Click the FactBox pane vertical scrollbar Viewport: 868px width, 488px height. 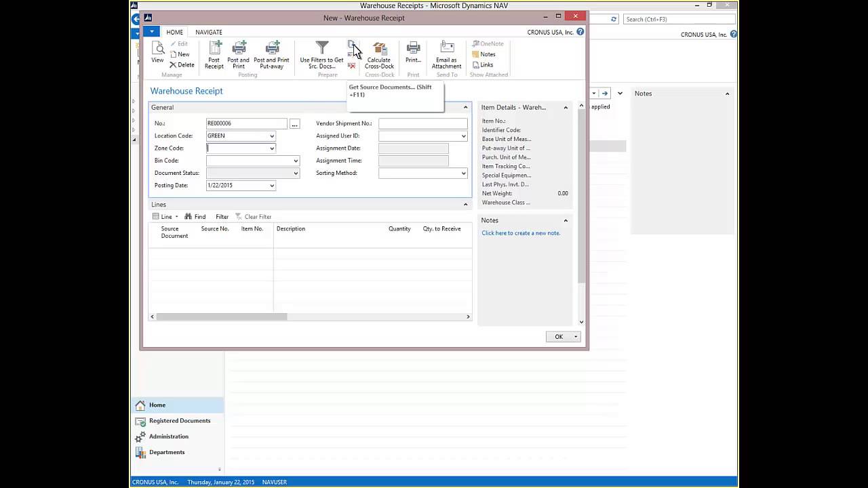[581, 197]
